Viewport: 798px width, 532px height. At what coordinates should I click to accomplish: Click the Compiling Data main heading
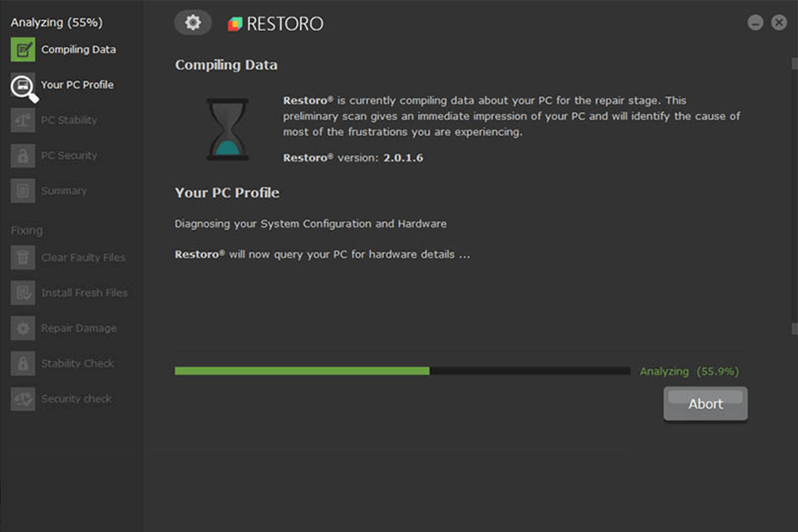point(226,65)
